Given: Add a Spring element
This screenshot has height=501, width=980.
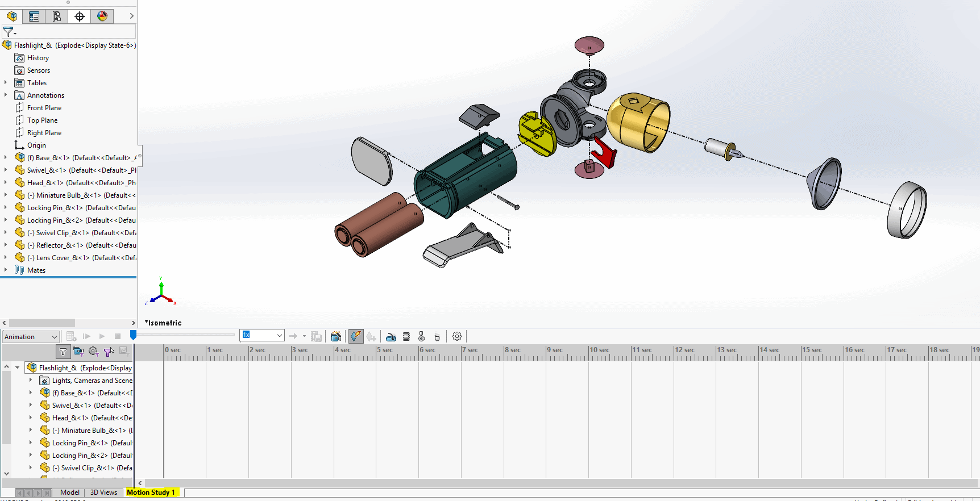Looking at the screenshot, I should (x=406, y=337).
